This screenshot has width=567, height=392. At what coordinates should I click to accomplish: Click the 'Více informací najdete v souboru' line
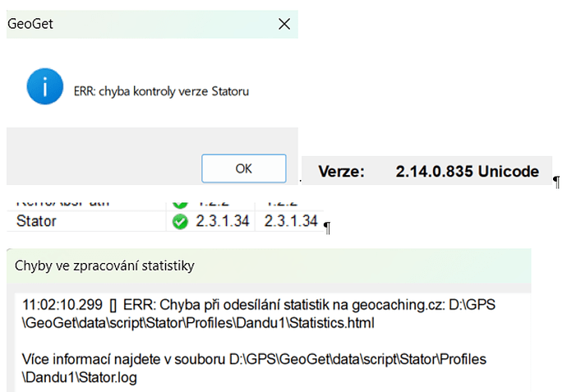coord(123,359)
